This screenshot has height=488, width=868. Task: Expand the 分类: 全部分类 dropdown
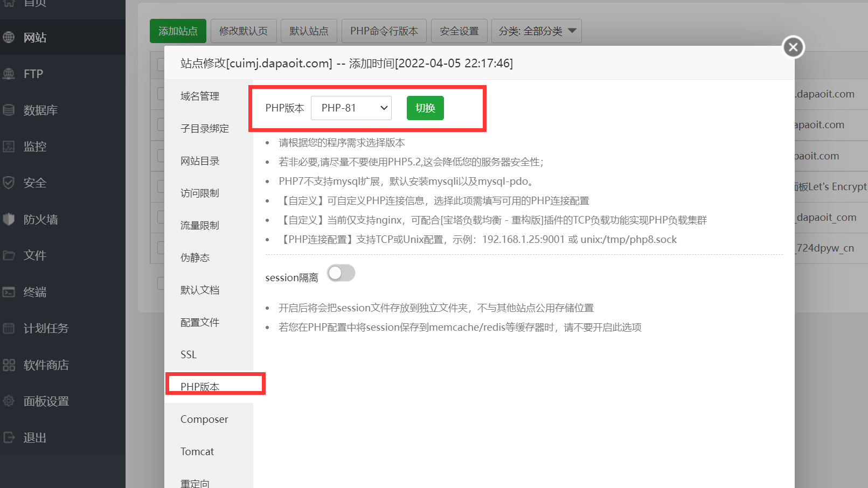point(536,31)
